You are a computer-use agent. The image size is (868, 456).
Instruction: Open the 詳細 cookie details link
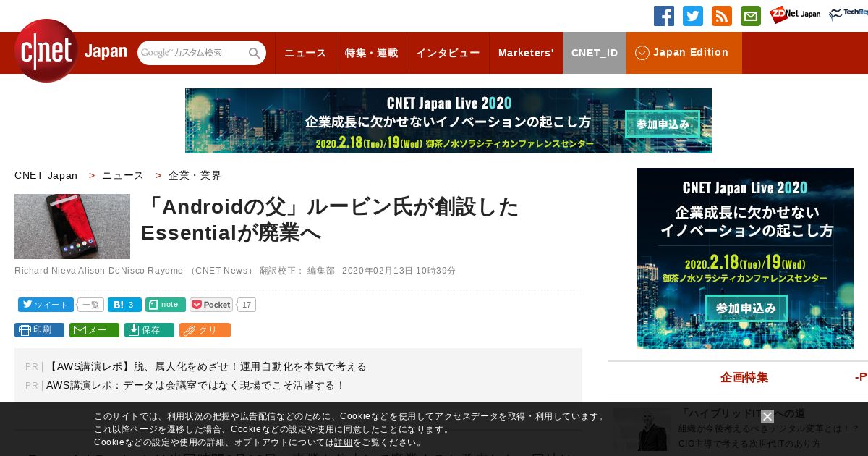point(344,442)
